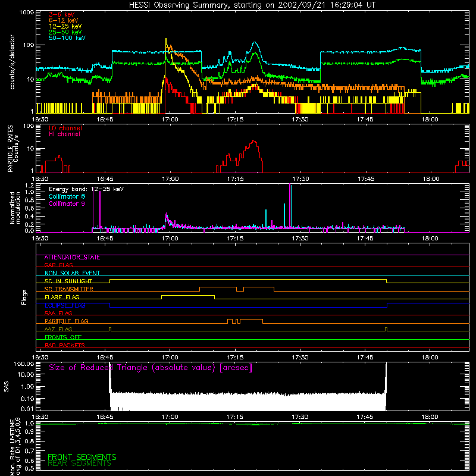476x476 pixels.
Task: Click the LO channel particle peak near 17:19
Action: coord(253,142)
